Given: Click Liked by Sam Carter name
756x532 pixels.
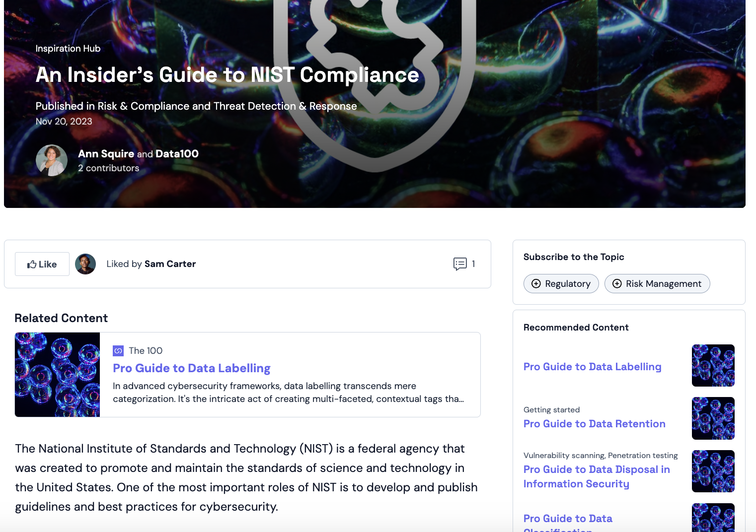Looking at the screenshot, I should pos(170,264).
